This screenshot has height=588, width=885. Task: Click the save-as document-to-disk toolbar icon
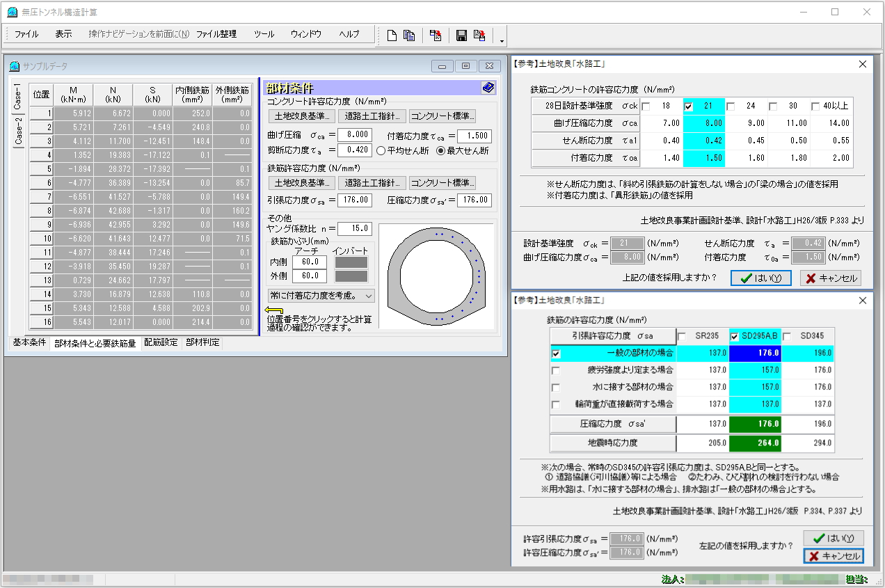click(x=479, y=35)
